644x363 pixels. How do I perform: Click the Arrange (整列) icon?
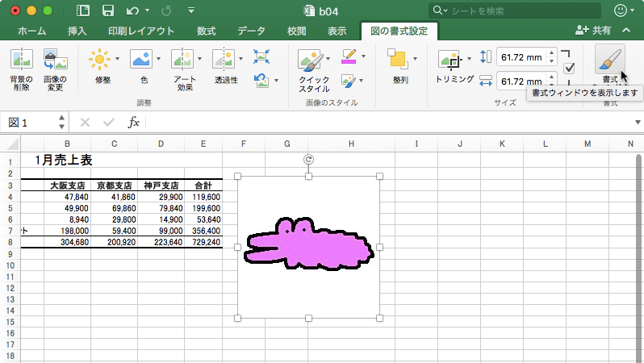click(398, 59)
